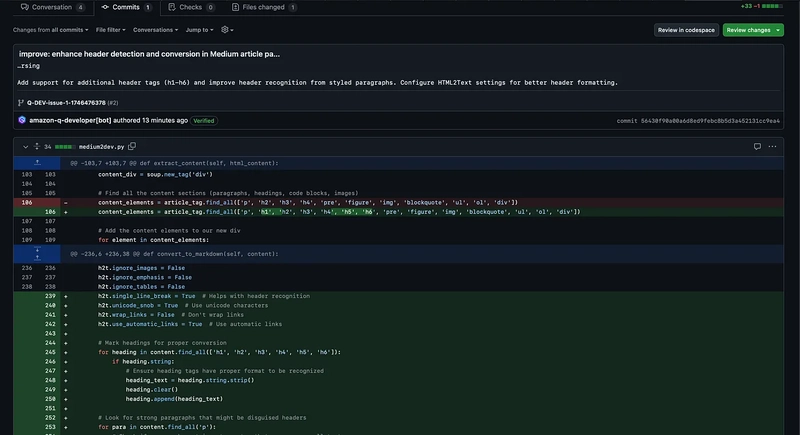This screenshot has width=800, height=435.
Task: Click the Review in codespace button
Action: click(x=687, y=30)
